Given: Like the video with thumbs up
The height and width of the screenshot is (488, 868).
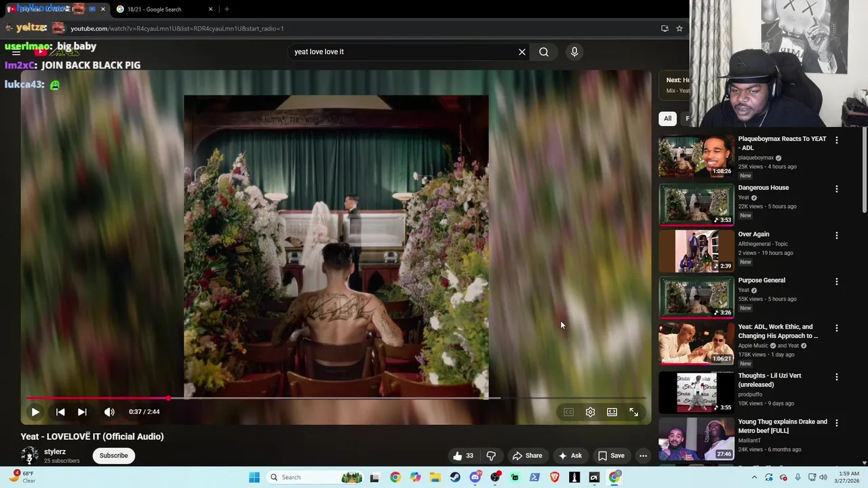Looking at the screenshot, I should click(x=464, y=455).
